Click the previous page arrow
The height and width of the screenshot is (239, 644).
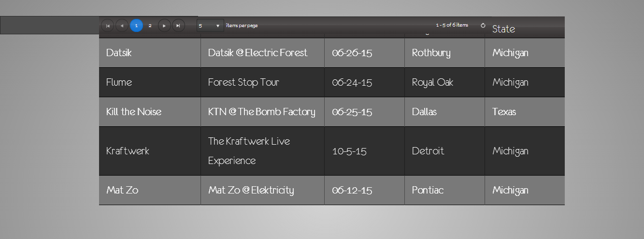point(122,26)
